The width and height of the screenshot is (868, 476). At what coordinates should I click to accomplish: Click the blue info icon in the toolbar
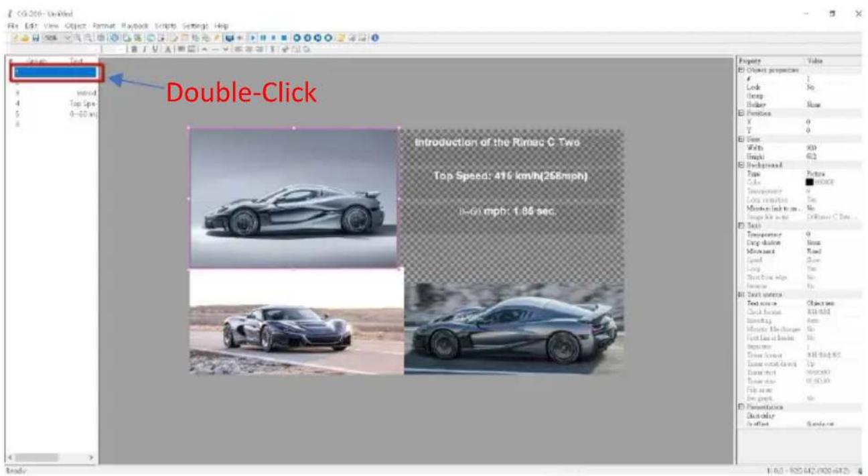[x=374, y=38]
